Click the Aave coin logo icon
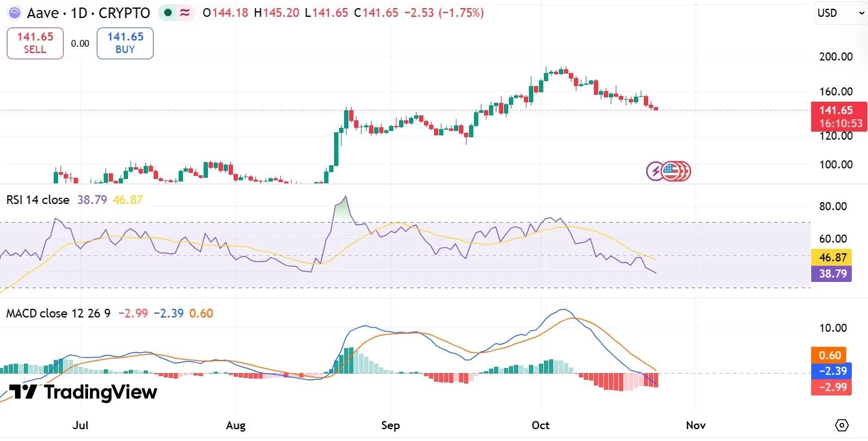This screenshot has width=868, height=441. click(x=14, y=12)
